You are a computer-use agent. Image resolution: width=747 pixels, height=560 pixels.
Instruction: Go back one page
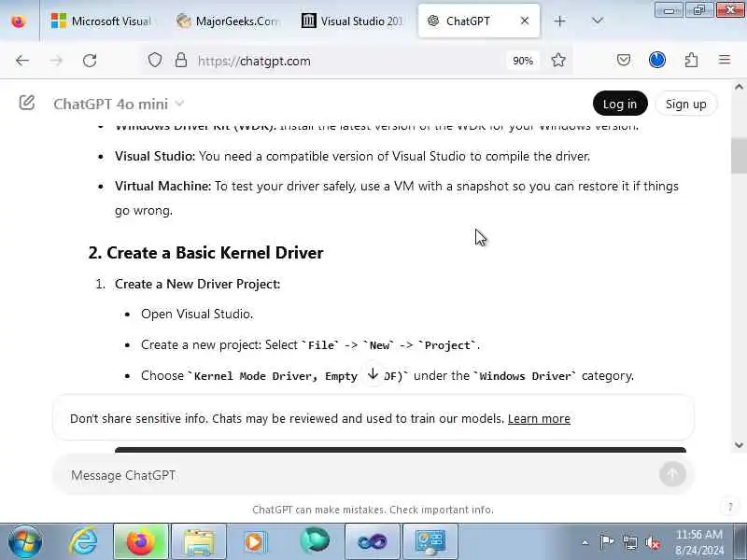[x=22, y=61]
